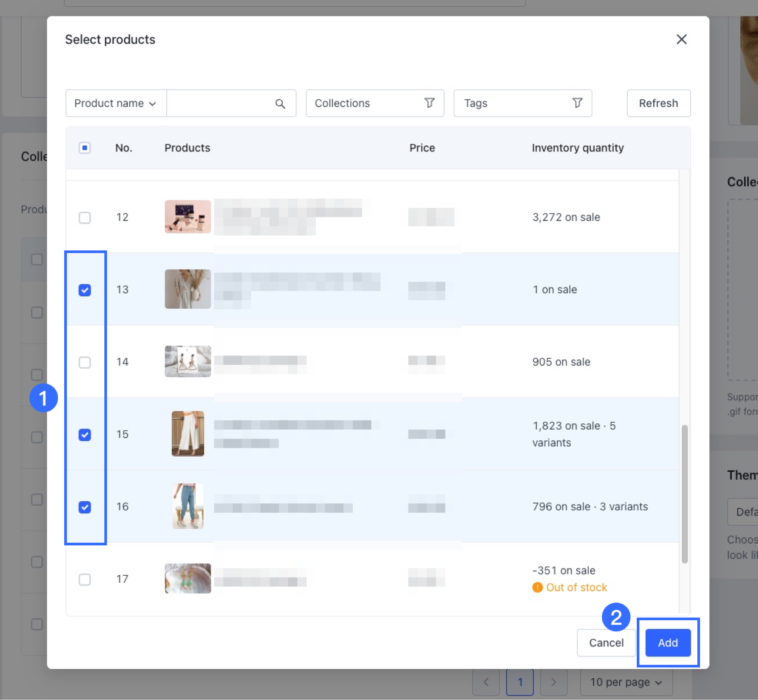The height and width of the screenshot is (700, 758).
Task: Click the Price column header
Action: (422, 148)
